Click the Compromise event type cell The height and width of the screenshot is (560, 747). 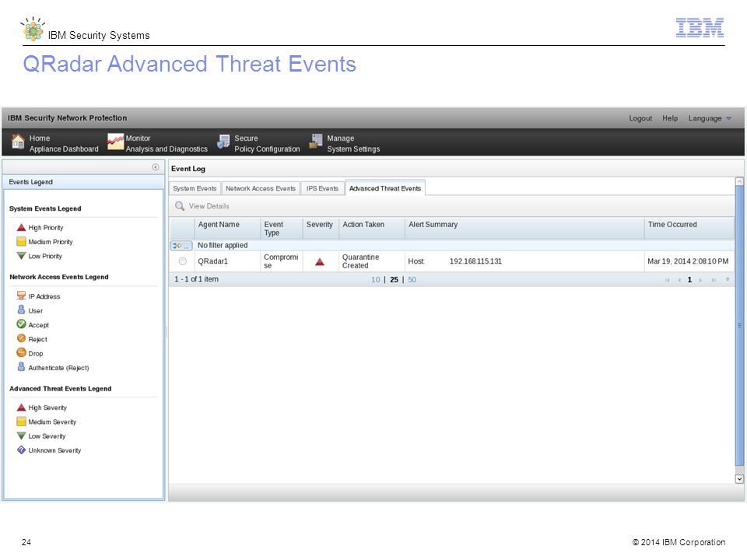pyautogui.click(x=282, y=261)
